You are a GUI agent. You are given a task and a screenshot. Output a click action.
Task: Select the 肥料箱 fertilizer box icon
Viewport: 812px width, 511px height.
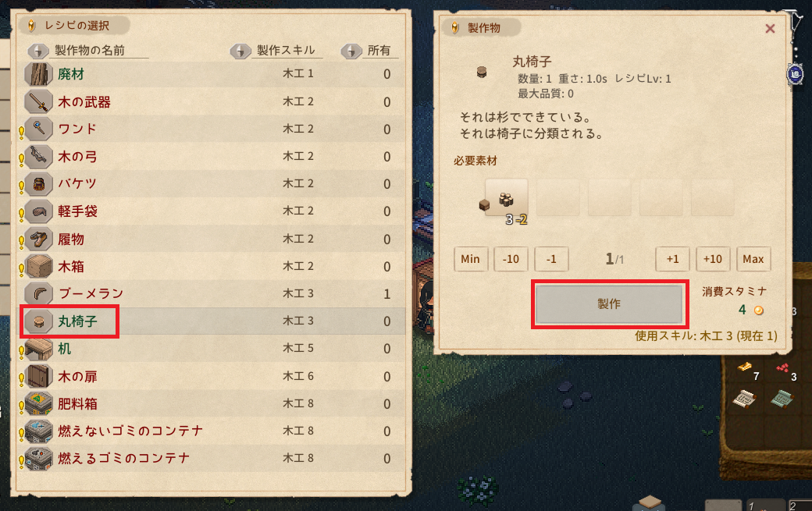coord(39,404)
